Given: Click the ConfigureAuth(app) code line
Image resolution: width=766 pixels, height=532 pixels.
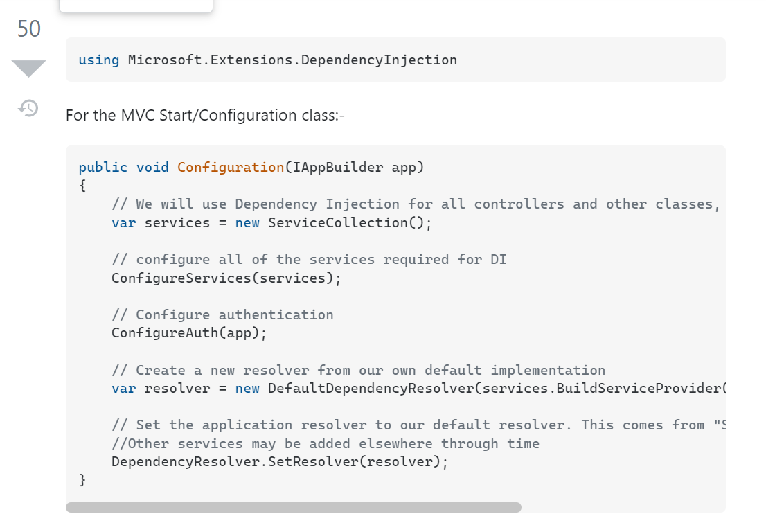Looking at the screenshot, I should 189,333.
